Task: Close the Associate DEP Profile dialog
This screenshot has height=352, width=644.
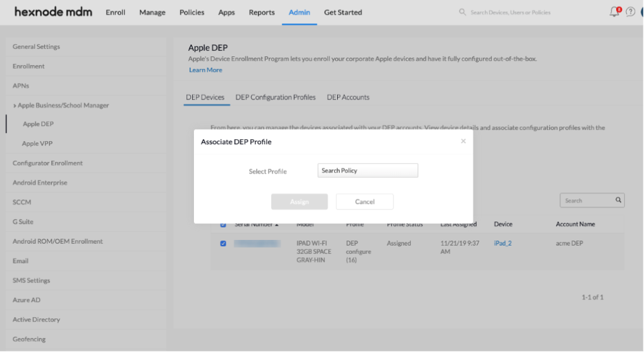Action: 463,141
